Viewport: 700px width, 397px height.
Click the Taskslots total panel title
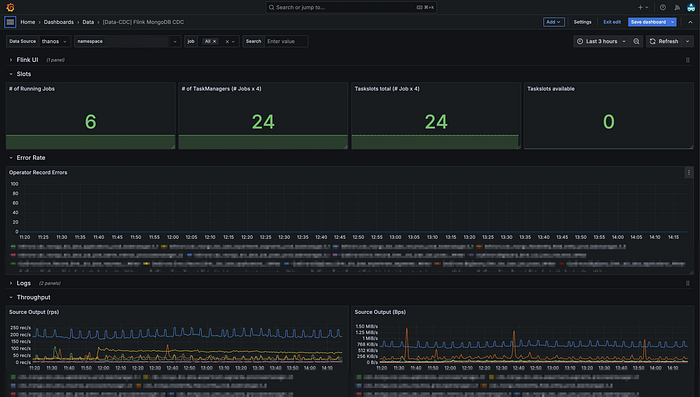click(387, 89)
